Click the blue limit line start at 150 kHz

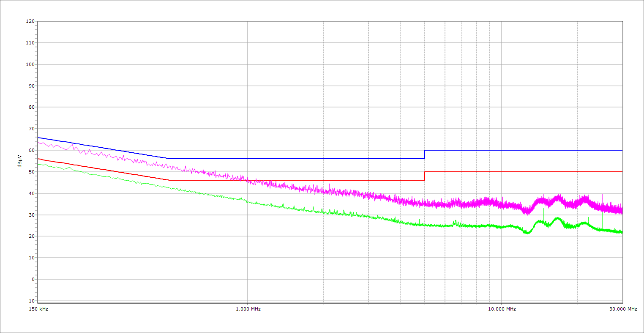(x=38, y=138)
